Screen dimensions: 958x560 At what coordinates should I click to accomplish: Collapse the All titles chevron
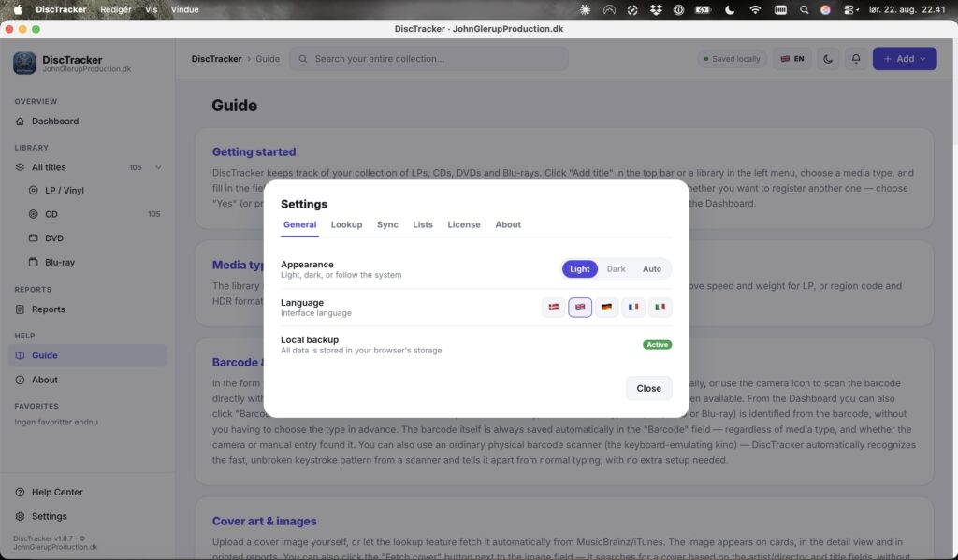pos(158,167)
